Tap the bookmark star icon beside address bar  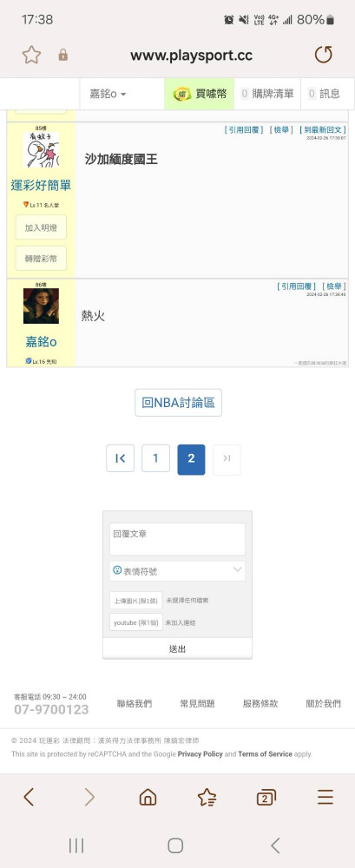[31, 55]
